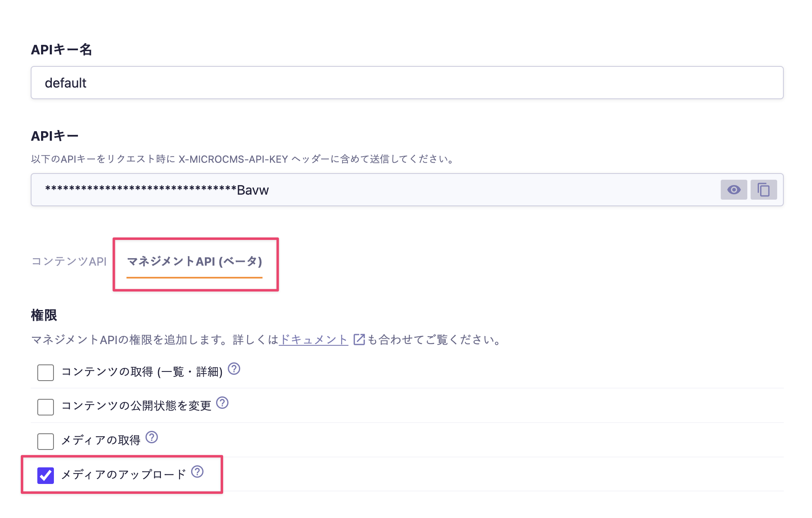Click the help icon beside メディアの取得

pos(152,437)
